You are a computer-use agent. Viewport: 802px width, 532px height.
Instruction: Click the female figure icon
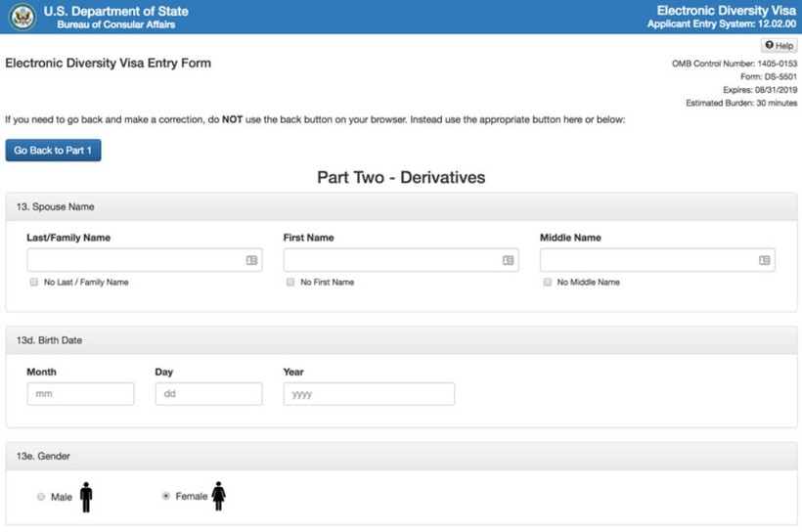pyautogui.click(x=219, y=496)
